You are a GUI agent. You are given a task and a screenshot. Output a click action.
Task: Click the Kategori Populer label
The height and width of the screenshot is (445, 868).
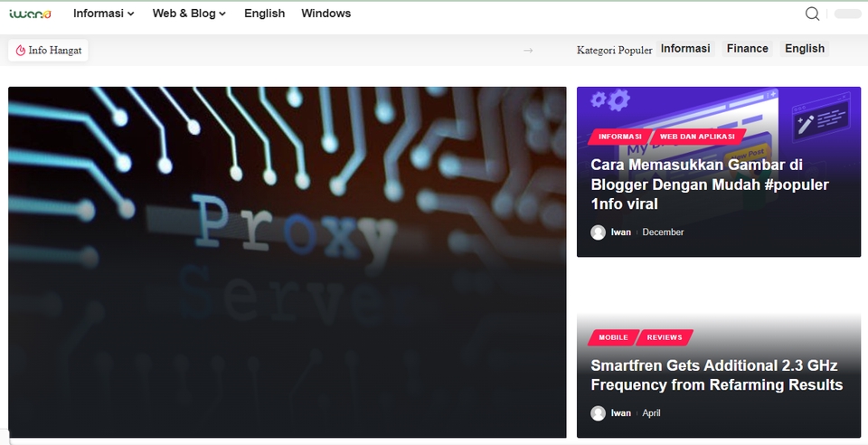point(615,51)
